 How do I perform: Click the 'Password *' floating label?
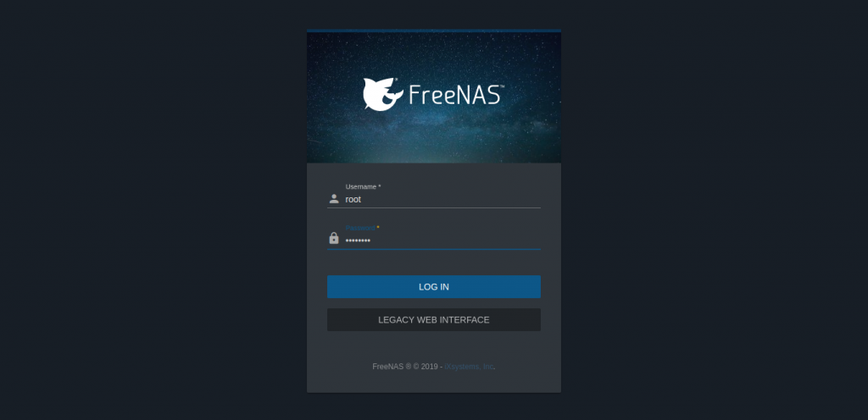(x=362, y=228)
